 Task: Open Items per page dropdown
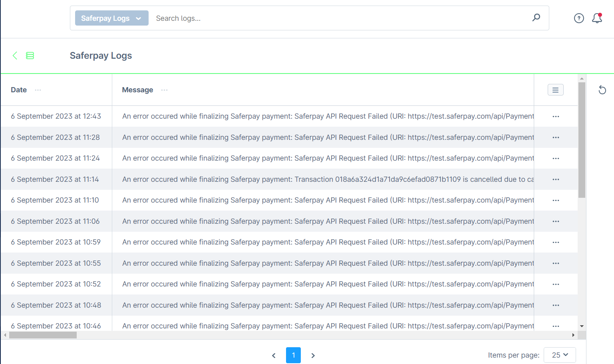pyautogui.click(x=559, y=355)
